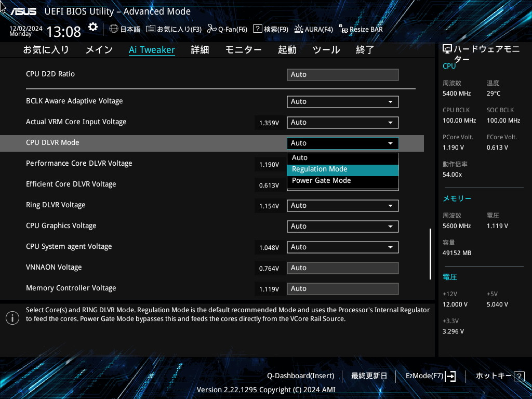Click the 3.296 V reading
532x399 pixels.
453,331
